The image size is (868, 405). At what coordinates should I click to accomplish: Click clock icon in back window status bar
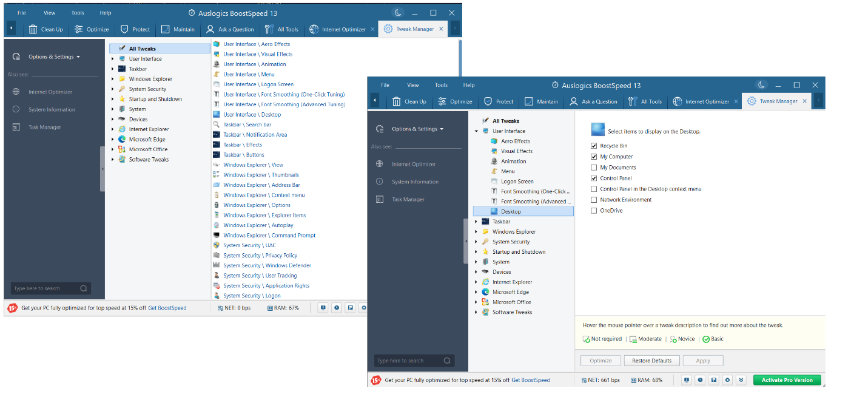[337, 308]
